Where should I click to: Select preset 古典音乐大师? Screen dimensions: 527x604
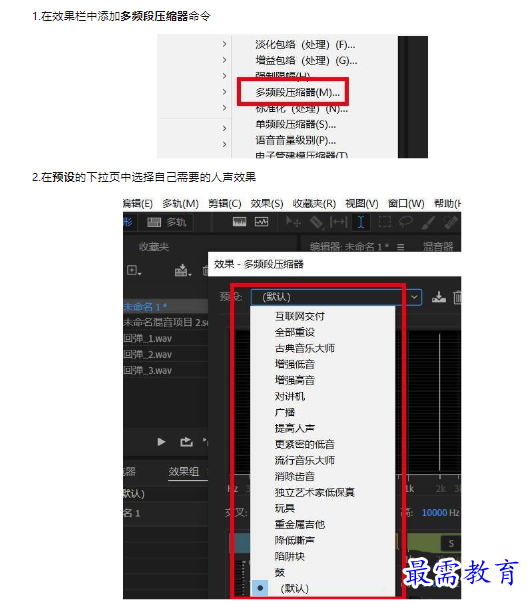point(305,348)
